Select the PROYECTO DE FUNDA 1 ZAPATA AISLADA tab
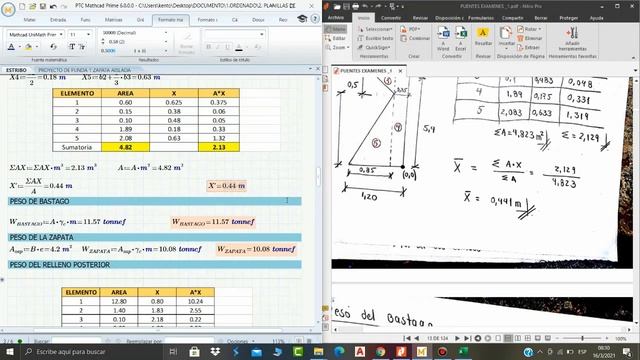Viewport: 640px width, 360px height. tap(84, 70)
